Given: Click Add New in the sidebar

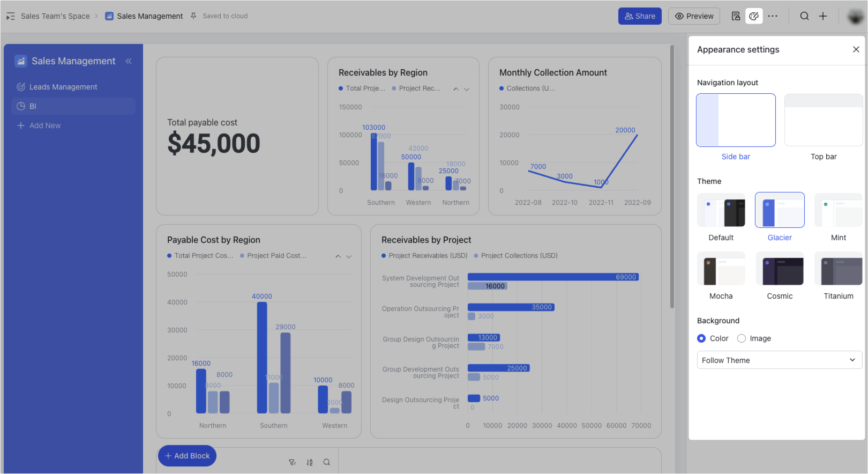Looking at the screenshot, I should tap(73, 125).
